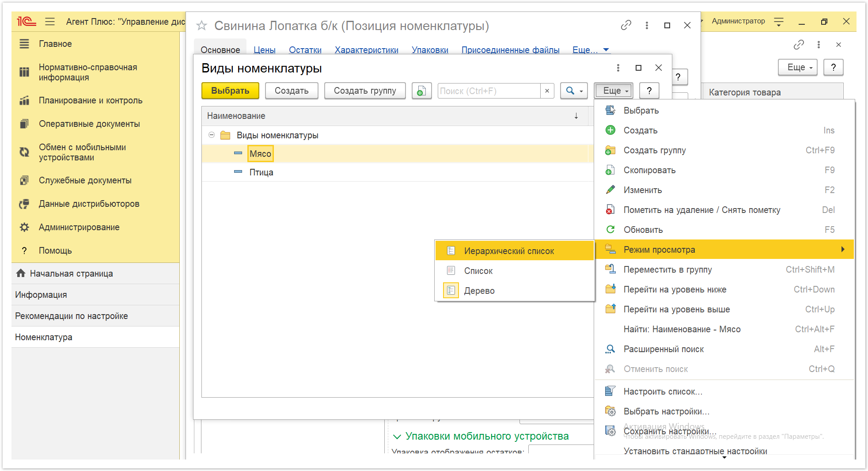Choose Скопировать in the Еще menu
Screen dimensions: 868x471
[x=724, y=170]
